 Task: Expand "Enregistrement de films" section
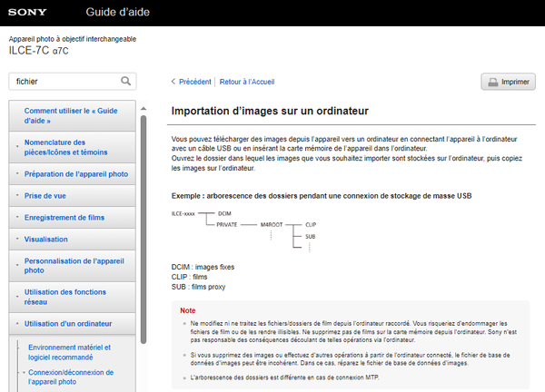64,218
